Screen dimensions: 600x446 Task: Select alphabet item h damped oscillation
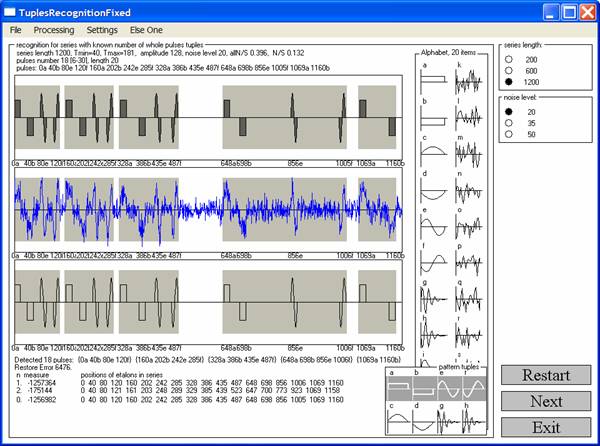tap(434, 335)
